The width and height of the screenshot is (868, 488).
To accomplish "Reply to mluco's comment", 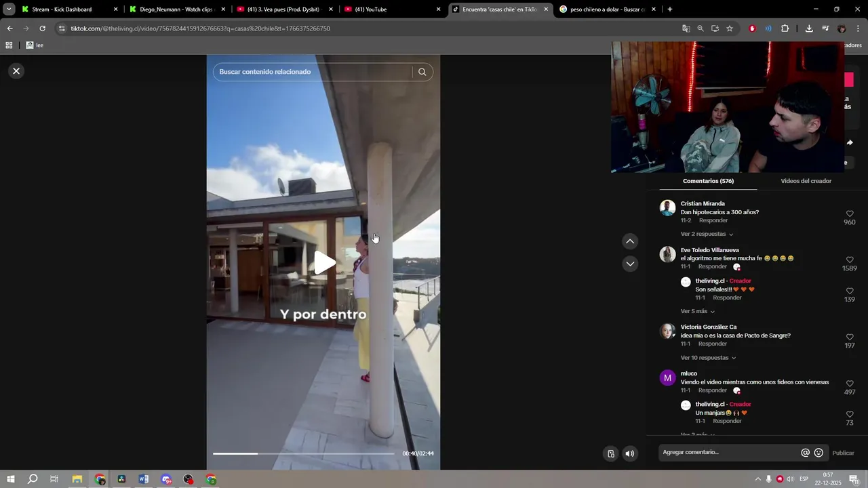I will tap(713, 390).
